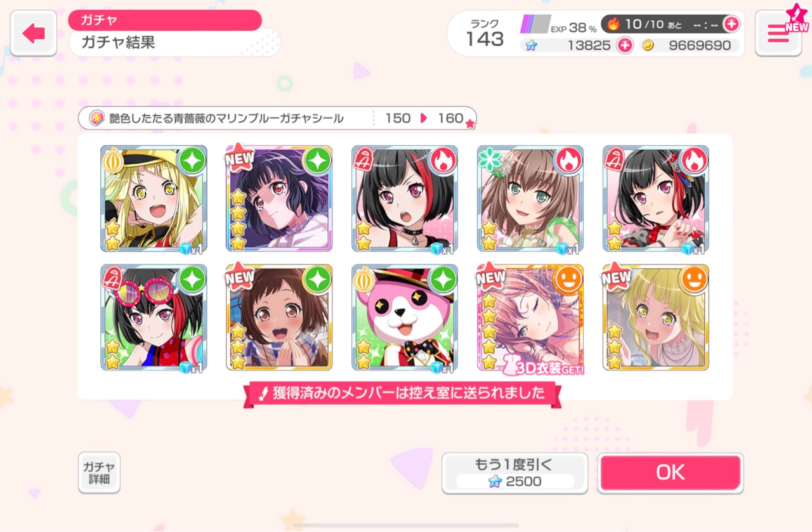Tap the plus icon next to star count 13825
This screenshot has height=532, width=812.
(624, 45)
